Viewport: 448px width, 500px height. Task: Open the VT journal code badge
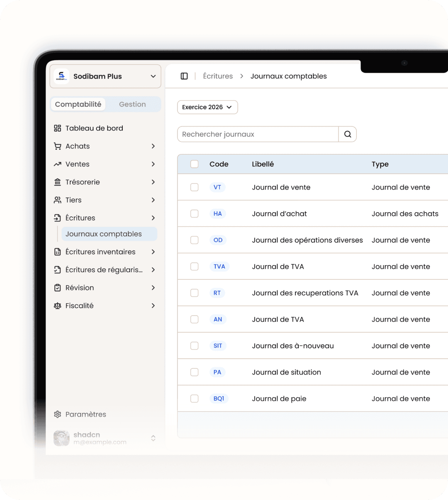click(x=217, y=187)
